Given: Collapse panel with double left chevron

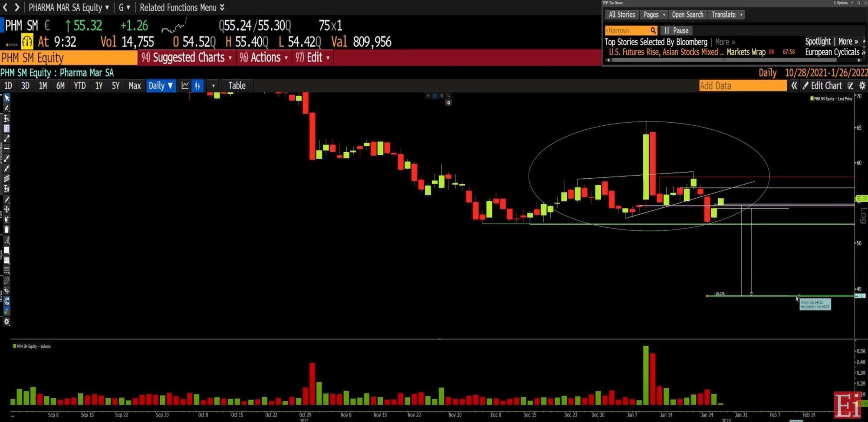Looking at the screenshot, I should (x=794, y=86).
